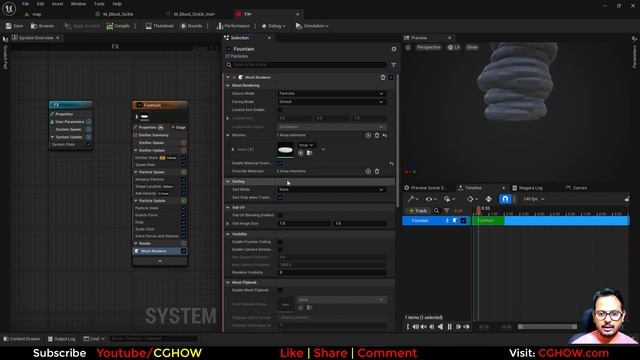
Task: Click the Renderer Visibility input field
Action: 332,273
